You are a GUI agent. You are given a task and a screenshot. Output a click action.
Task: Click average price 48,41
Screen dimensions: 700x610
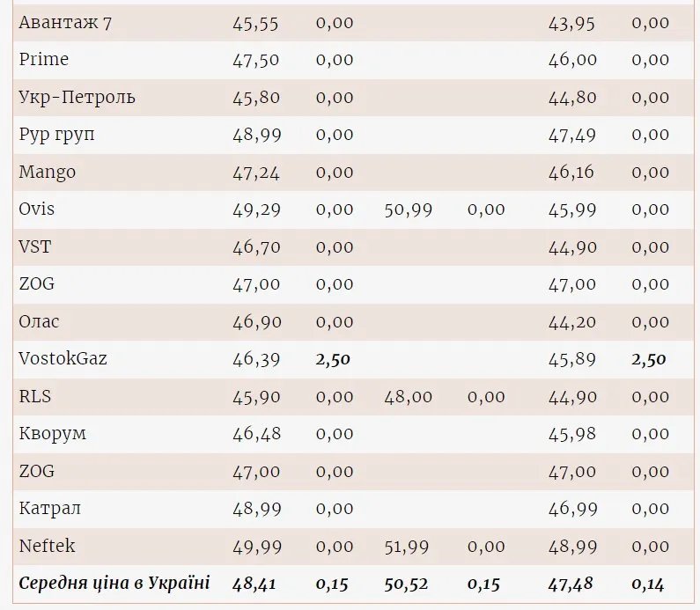point(256,583)
